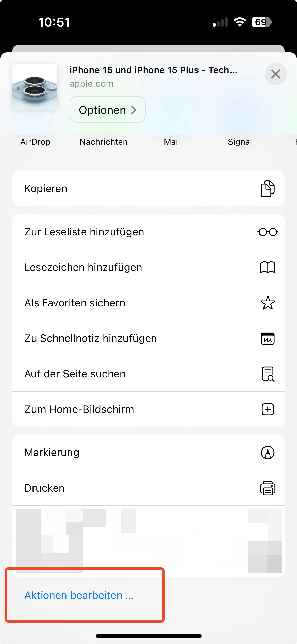Choose Auf der Seite suchen

(75, 374)
